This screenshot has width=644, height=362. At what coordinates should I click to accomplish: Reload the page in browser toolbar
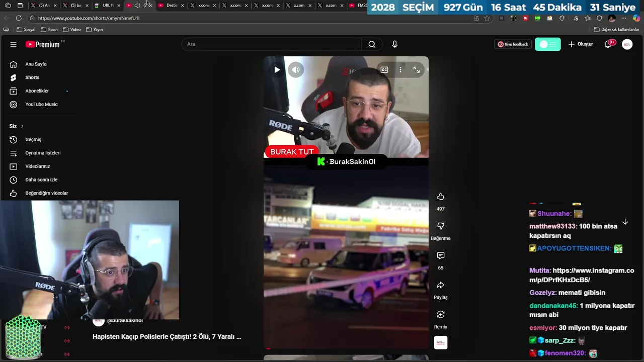tap(19, 18)
